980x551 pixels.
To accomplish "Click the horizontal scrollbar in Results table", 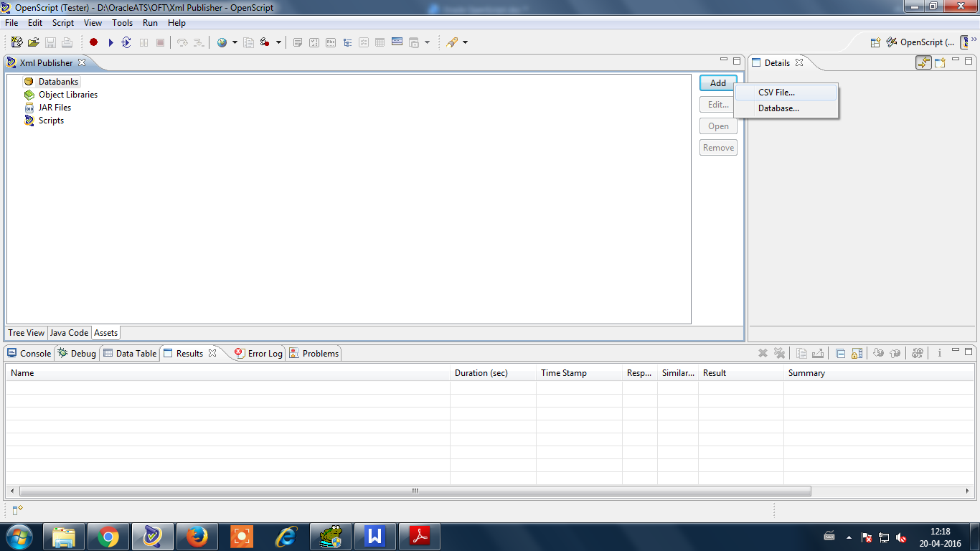I will [415, 491].
